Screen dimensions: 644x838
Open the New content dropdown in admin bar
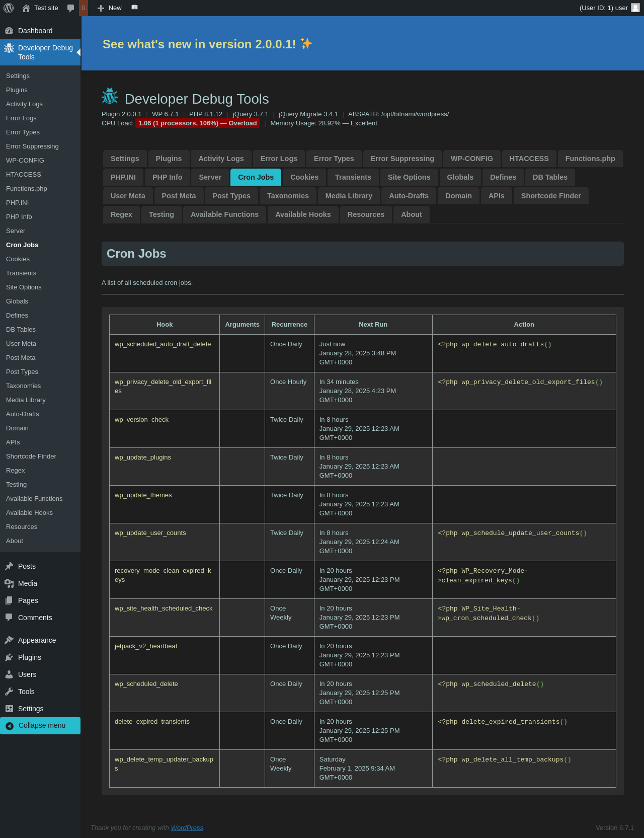point(110,8)
